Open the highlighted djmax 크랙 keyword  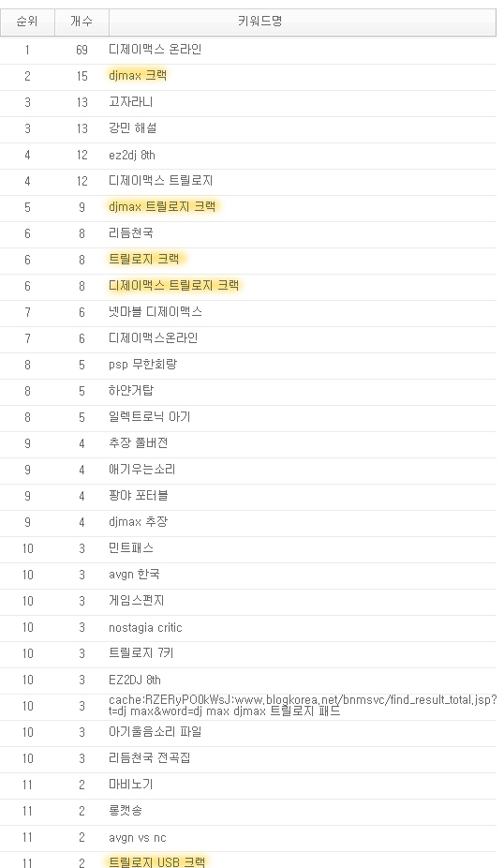[138, 76]
